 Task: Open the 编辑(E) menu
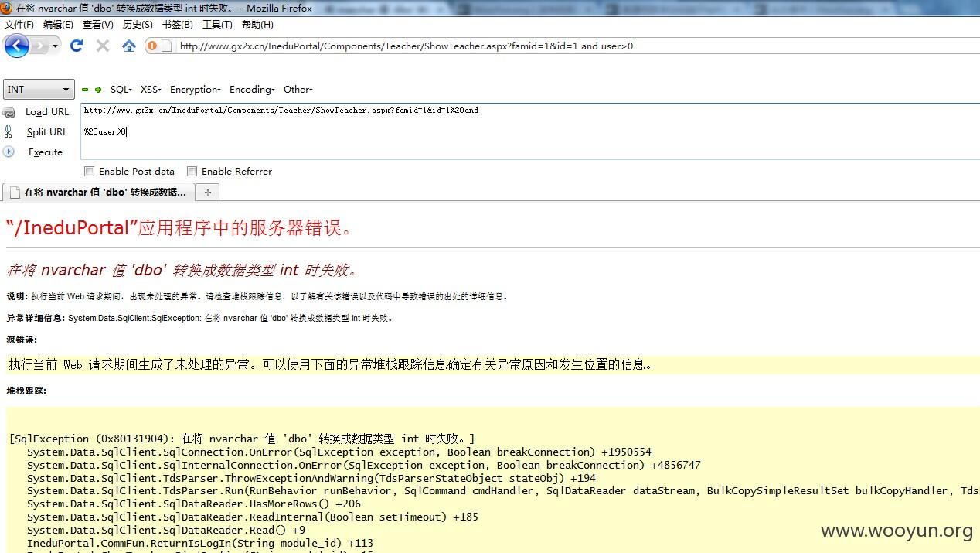point(58,25)
